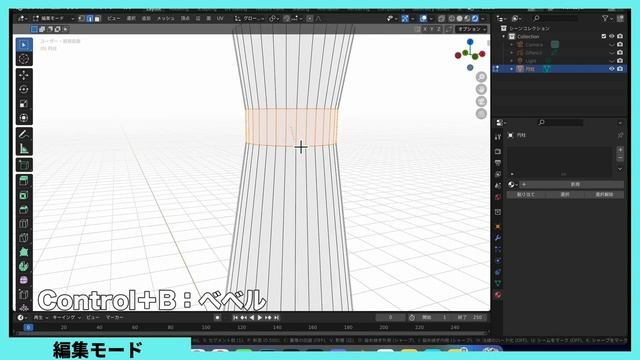
Task: Hide the selected cylinder object via eye
Action: coord(611,69)
